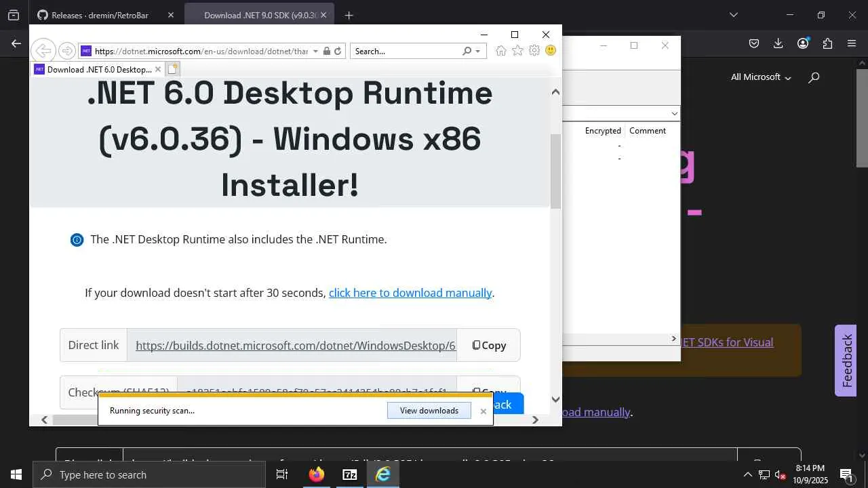This screenshot has width=868, height=488.
Task: Open the path dropdown in the 7-Zip window
Action: coord(674,113)
